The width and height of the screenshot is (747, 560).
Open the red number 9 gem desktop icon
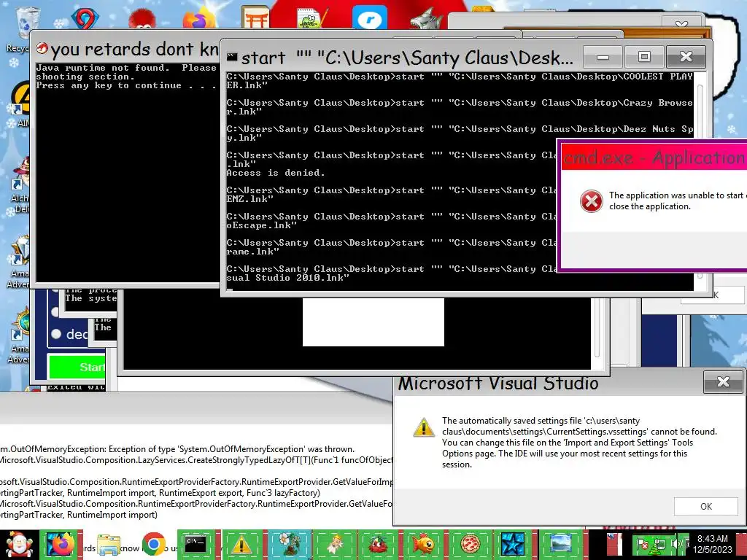pos(85,19)
